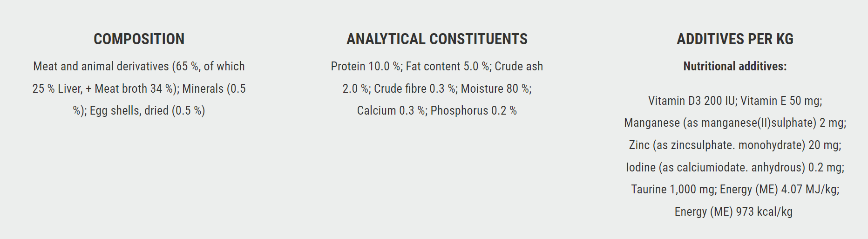This screenshot has height=239, width=868.
Task: Click the 'Calcium 0.3 %' text
Action: click(x=391, y=111)
